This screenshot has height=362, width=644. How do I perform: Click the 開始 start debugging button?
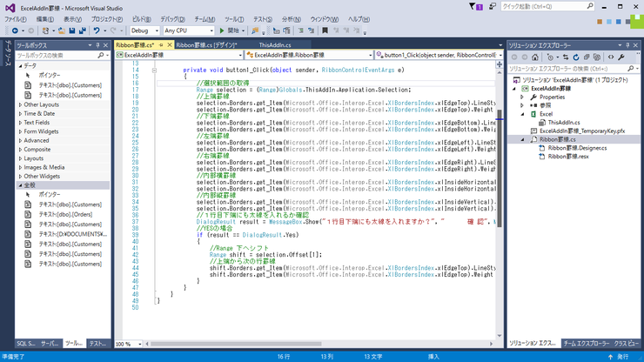(x=232, y=30)
